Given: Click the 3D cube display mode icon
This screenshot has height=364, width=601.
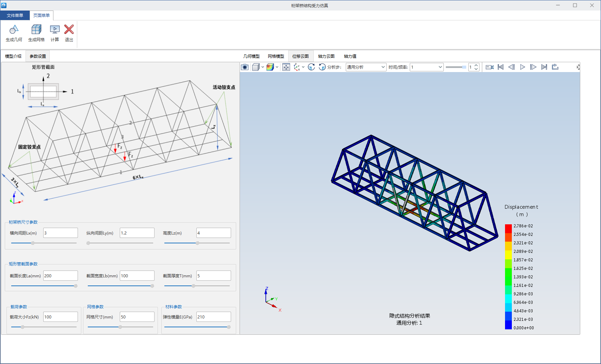Looking at the screenshot, I should click(x=256, y=67).
